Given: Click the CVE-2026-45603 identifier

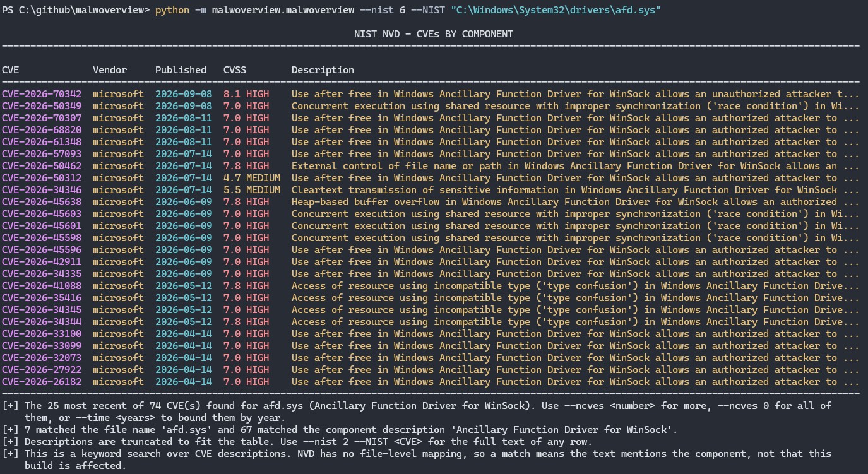Looking at the screenshot, I should click(42, 214).
